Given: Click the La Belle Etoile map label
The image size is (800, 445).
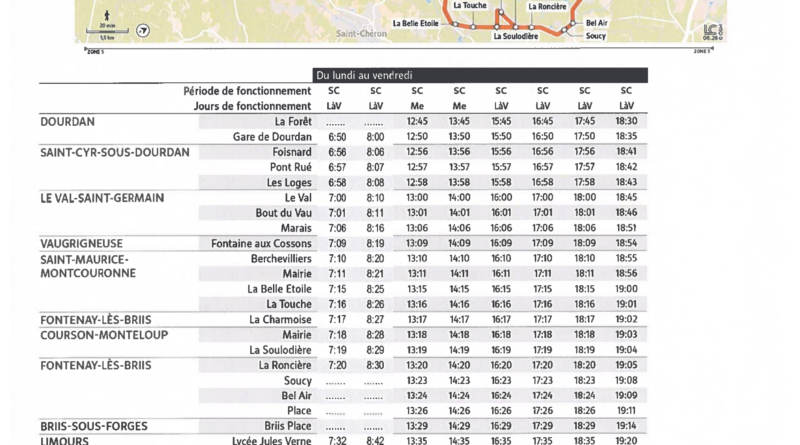Looking at the screenshot, I should 415,23.
